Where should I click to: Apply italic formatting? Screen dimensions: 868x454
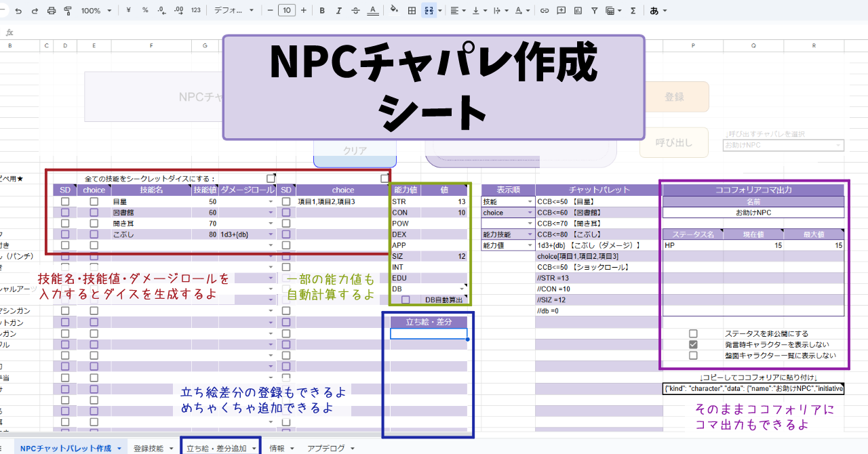[x=338, y=10]
